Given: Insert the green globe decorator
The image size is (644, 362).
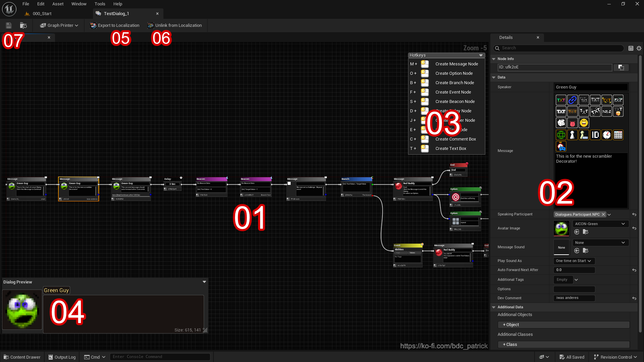Looking at the screenshot, I should pos(561,135).
